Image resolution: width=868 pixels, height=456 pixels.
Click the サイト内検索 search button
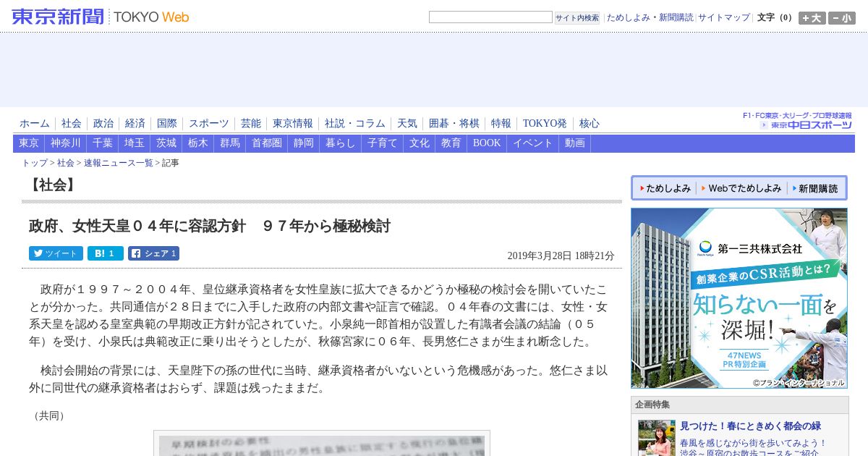point(577,17)
